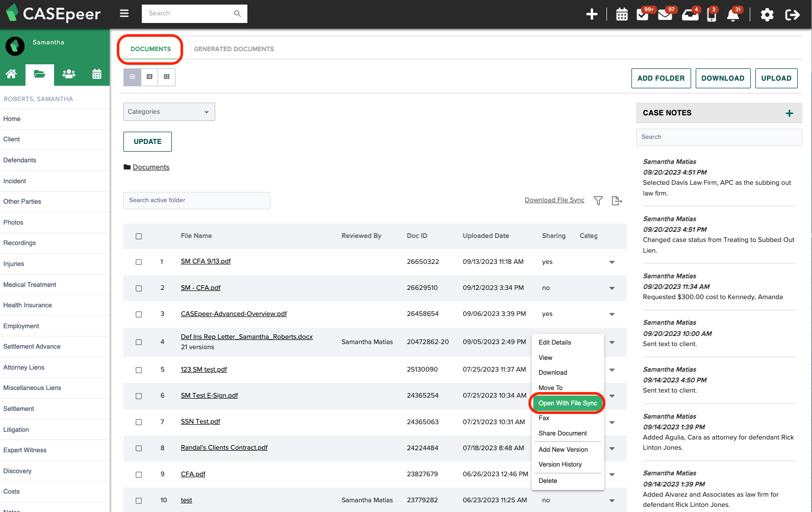Click the logout arrow icon
Image resolution: width=812 pixels, height=512 pixels.
point(792,15)
